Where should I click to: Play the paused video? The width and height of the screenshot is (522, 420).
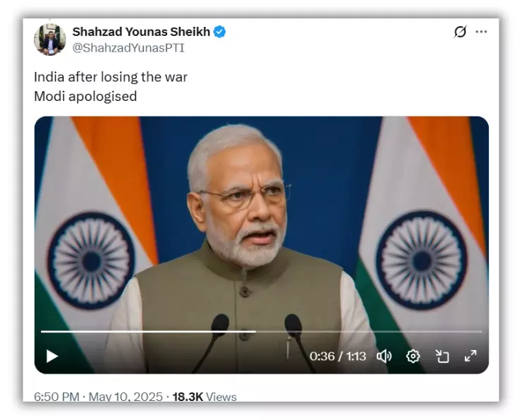[x=52, y=356]
